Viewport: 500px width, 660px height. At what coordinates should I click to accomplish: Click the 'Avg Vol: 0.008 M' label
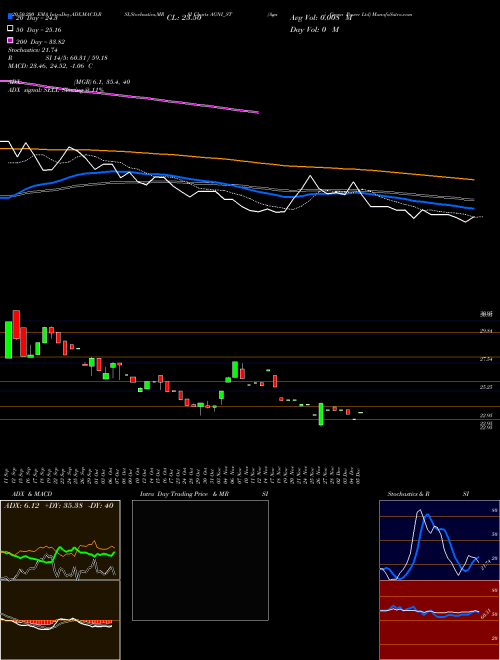coord(321,18)
